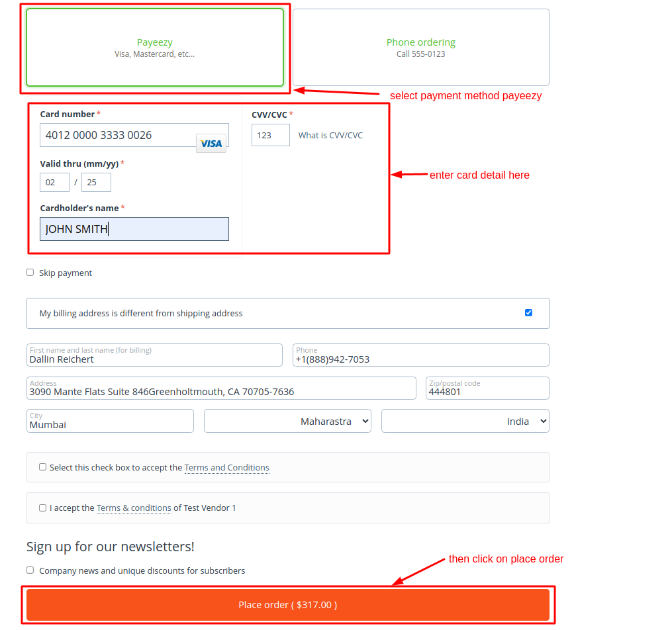672x630 pixels.
Task: Click the expiry year field
Action: [x=96, y=183]
